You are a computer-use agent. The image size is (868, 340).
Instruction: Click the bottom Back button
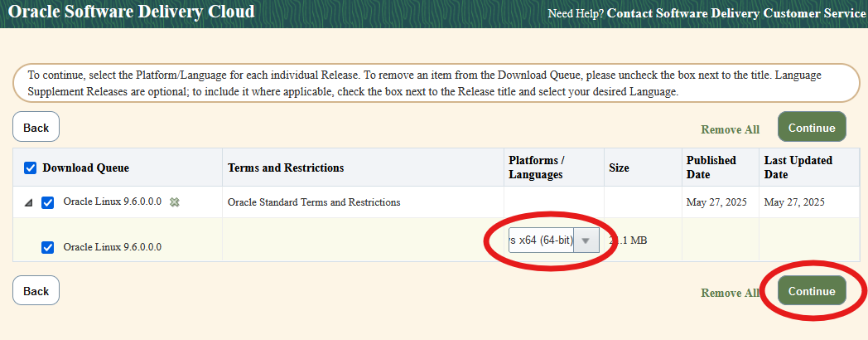pyautogui.click(x=36, y=290)
